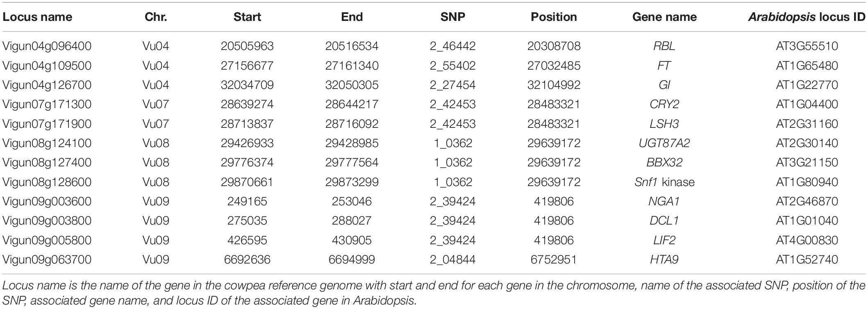Click the UGT87A2 gene name
Screen dimensions: 868x309
[664, 143]
